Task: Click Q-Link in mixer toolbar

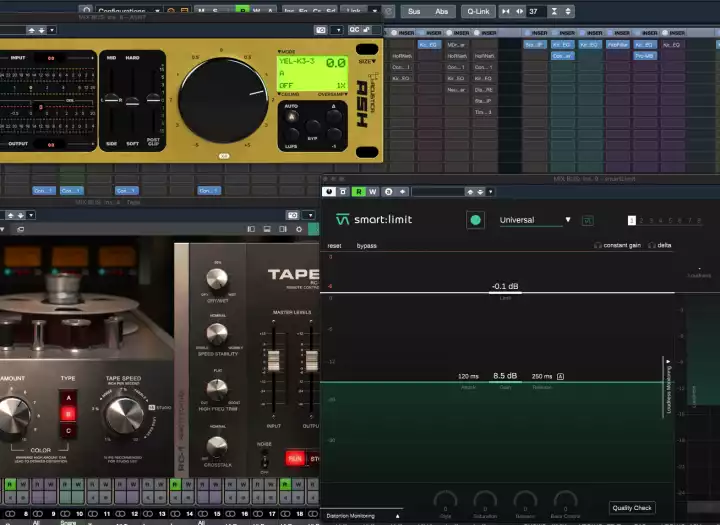Action: click(x=478, y=11)
